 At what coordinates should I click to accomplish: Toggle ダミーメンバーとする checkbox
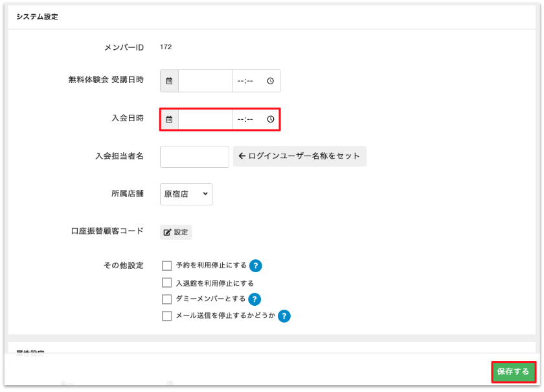167,299
